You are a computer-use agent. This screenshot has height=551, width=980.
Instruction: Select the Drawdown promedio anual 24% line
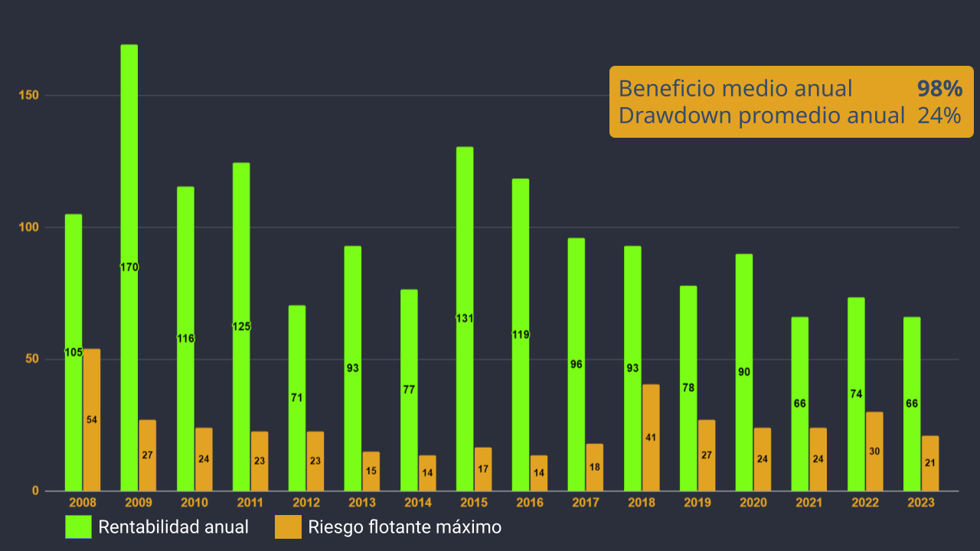coord(789,116)
